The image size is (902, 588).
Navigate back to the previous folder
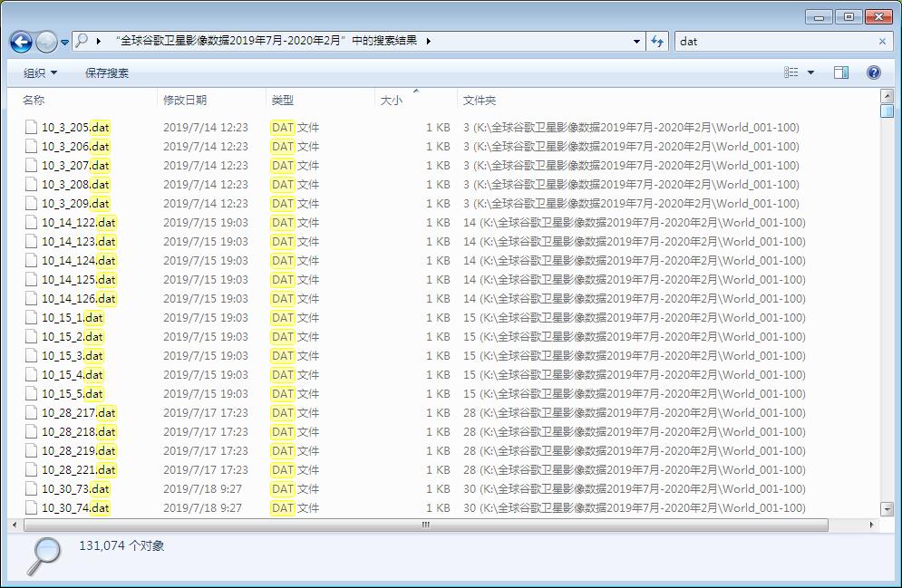tap(20, 42)
